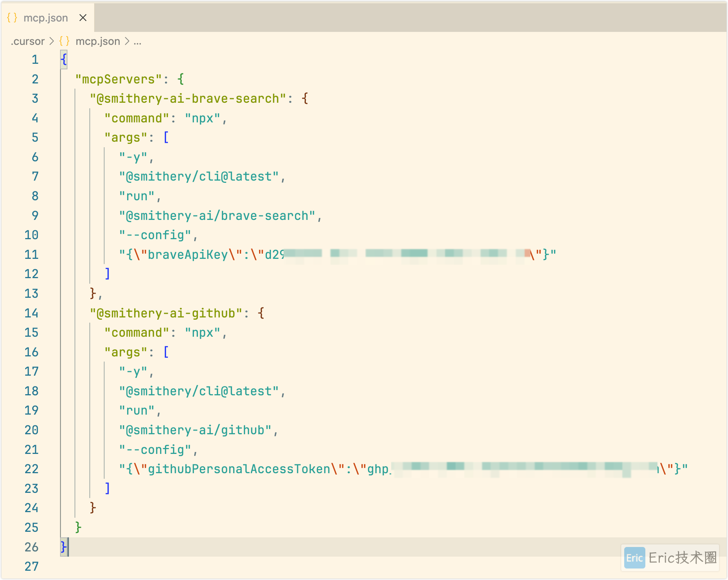Click "command" key on line 4
Screen dimensions: 728x580
pyautogui.click(x=137, y=118)
